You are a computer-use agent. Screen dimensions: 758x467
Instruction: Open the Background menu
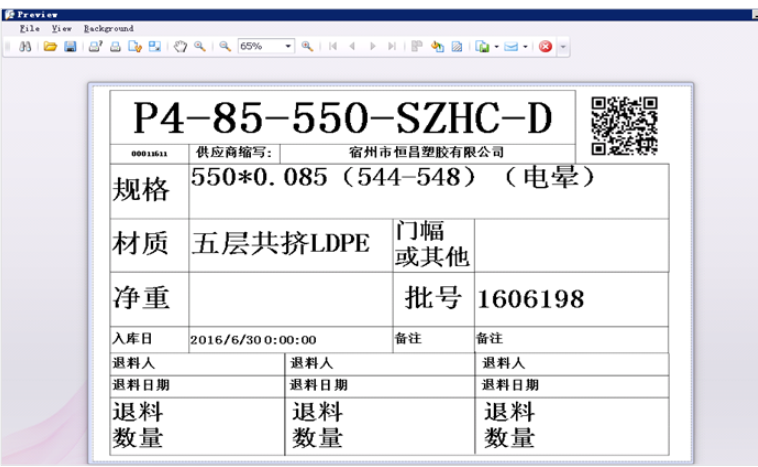click(108, 29)
